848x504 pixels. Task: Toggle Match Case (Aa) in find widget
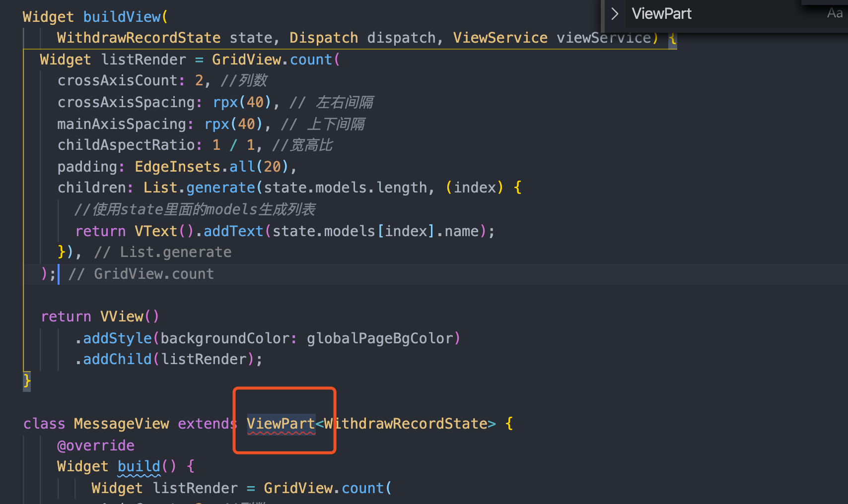coord(835,14)
